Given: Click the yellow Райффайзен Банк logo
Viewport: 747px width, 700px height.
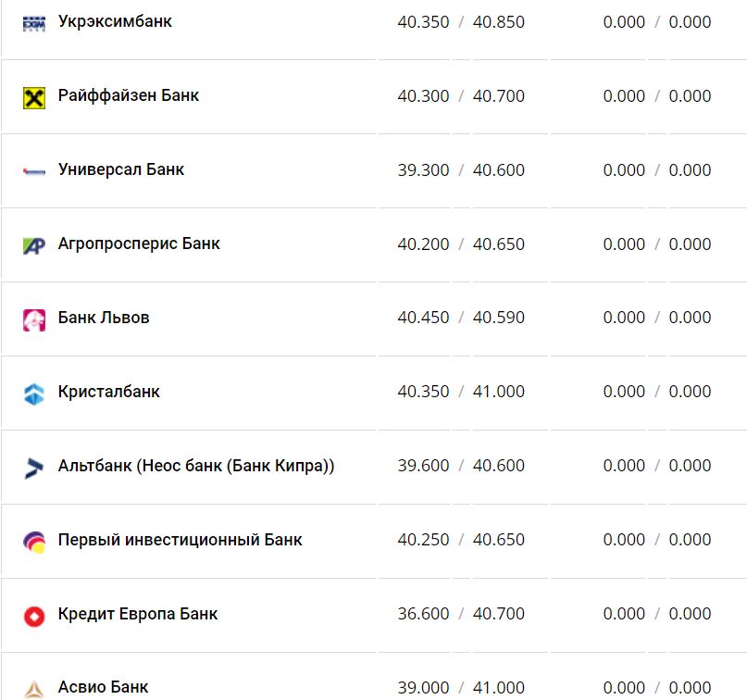Looking at the screenshot, I should pyautogui.click(x=33, y=97).
